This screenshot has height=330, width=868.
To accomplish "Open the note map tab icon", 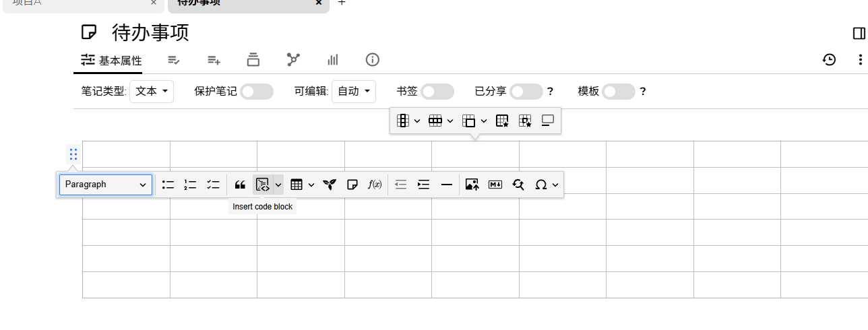I will [293, 60].
